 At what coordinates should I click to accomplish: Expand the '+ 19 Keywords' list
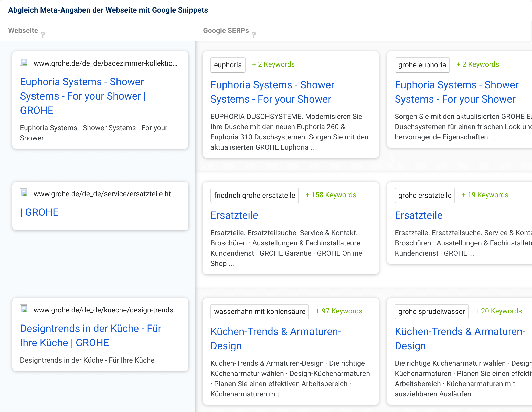point(485,195)
